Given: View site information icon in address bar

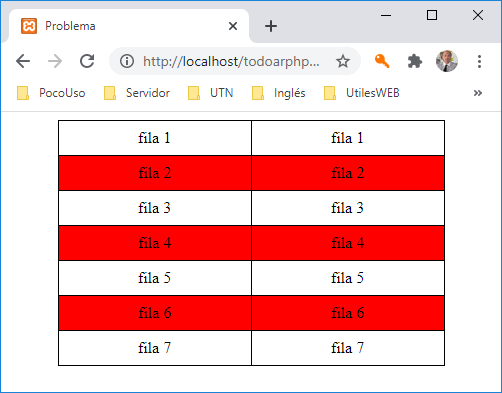Looking at the screenshot, I should (x=127, y=61).
